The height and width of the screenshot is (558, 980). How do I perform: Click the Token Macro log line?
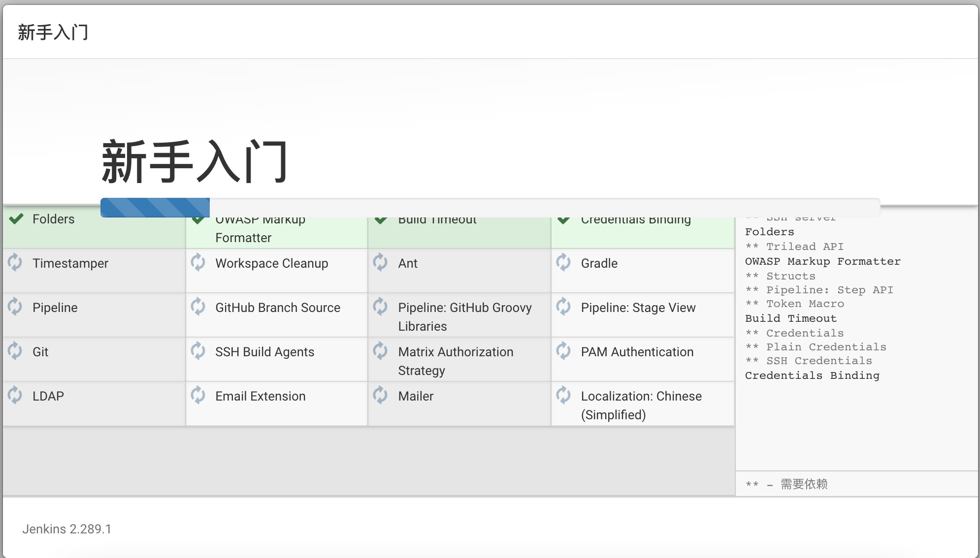(x=794, y=304)
